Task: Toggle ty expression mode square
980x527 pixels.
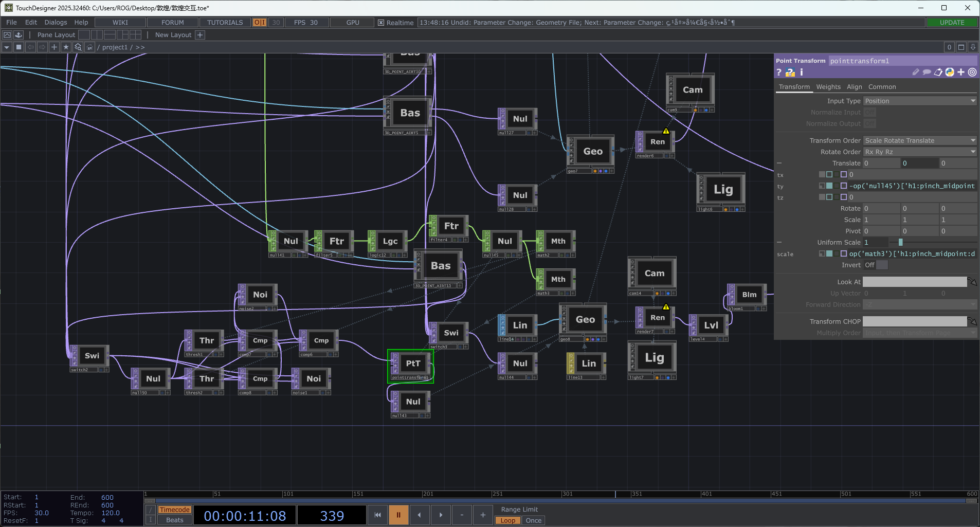Action: (x=829, y=186)
